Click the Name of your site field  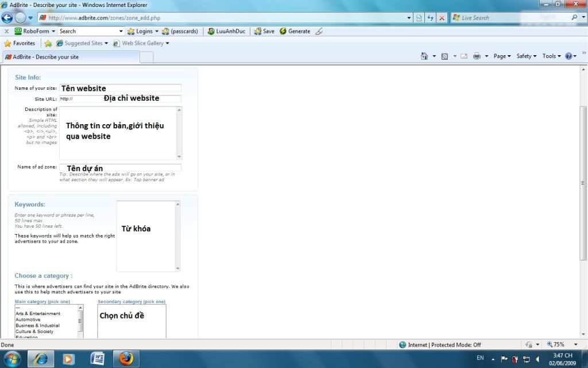click(120, 88)
